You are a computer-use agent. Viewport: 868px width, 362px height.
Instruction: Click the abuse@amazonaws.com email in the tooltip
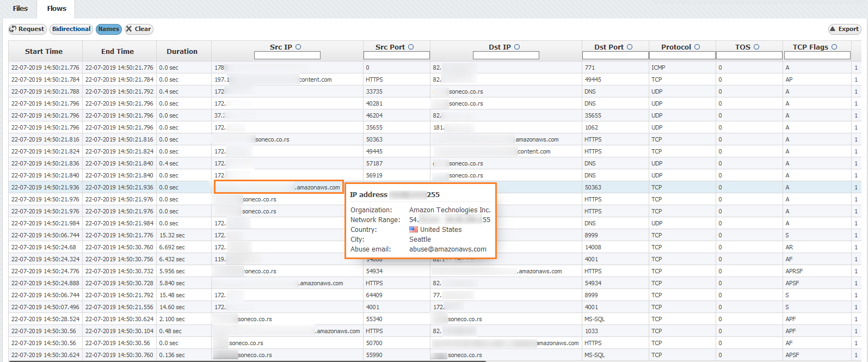(447, 249)
